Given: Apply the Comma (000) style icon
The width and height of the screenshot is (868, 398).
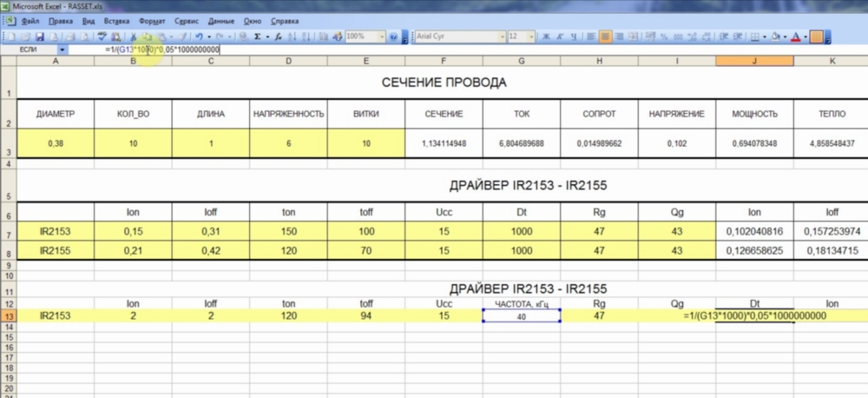Looking at the screenshot, I should [x=678, y=36].
